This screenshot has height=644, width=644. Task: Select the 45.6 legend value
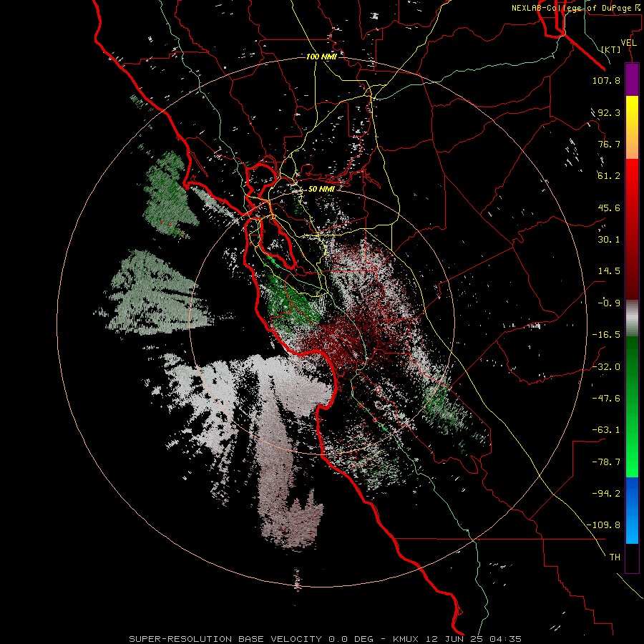tap(609, 208)
